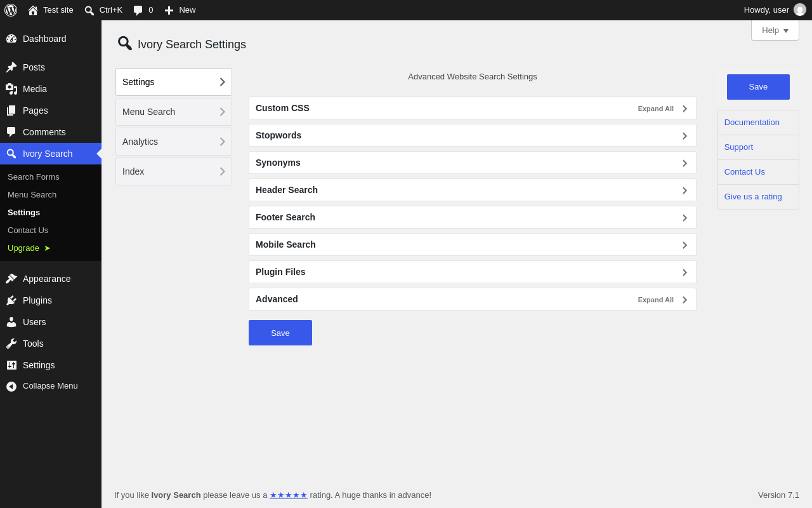Click the WordPress logo icon
The width and height of the screenshot is (812, 508).
(x=11, y=10)
